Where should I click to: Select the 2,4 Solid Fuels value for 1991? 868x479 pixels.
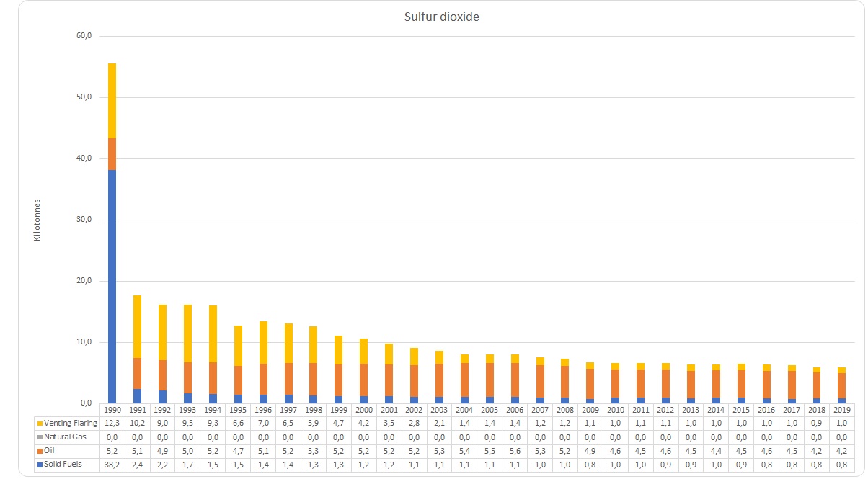[x=137, y=465]
